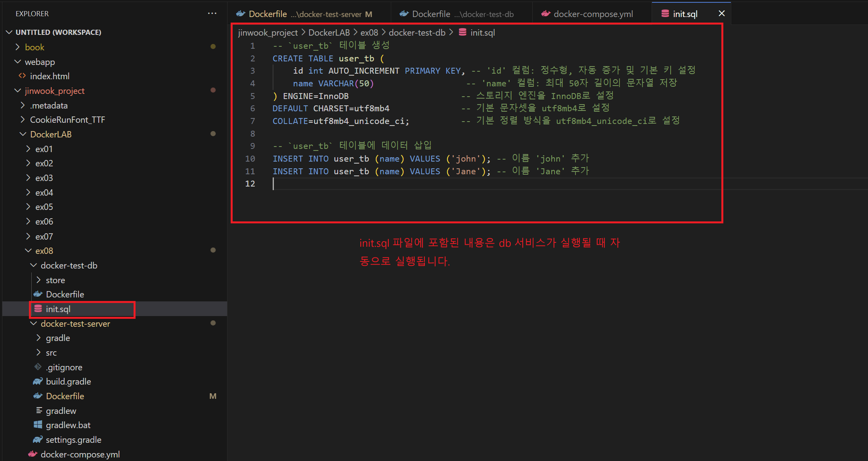Place cursor on editor line 12
Image resolution: width=868 pixels, height=461 pixels.
coord(357,184)
